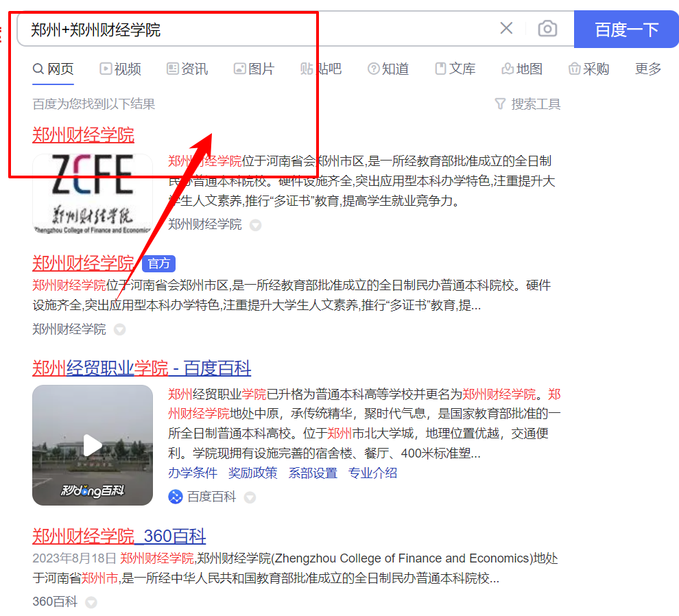Click the newspaper icon on 资讯 tab
The image size is (679, 616).
(173, 69)
